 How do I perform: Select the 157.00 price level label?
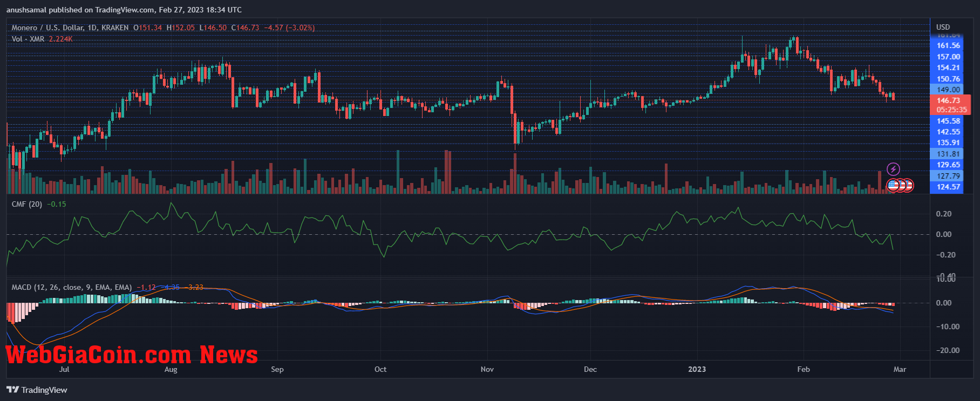pos(948,57)
